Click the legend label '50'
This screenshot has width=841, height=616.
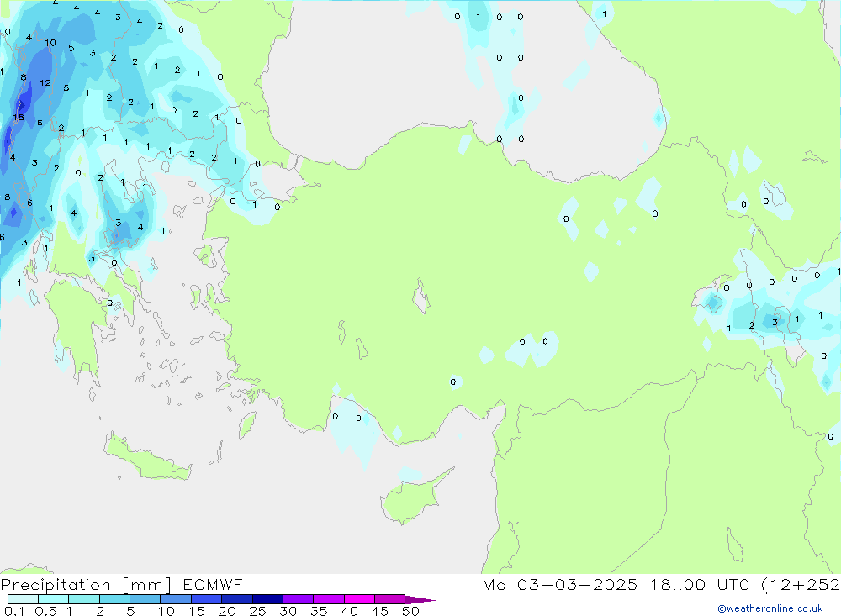coord(410,611)
